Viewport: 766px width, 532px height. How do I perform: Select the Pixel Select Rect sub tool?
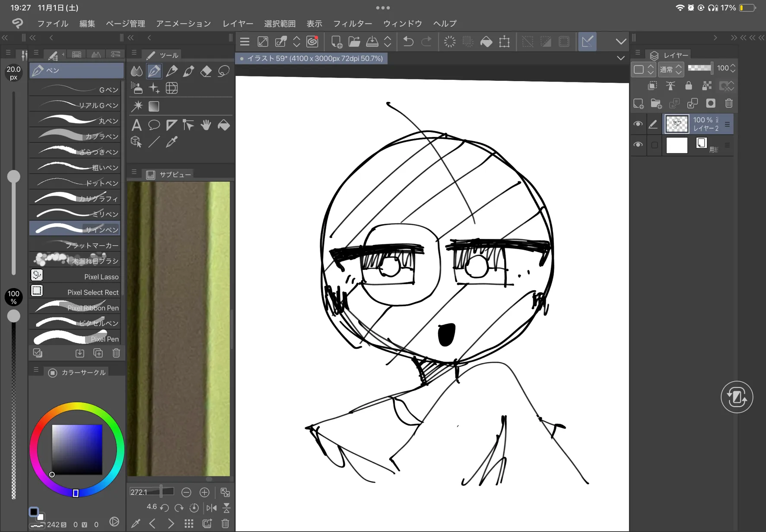click(x=75, y=291)
